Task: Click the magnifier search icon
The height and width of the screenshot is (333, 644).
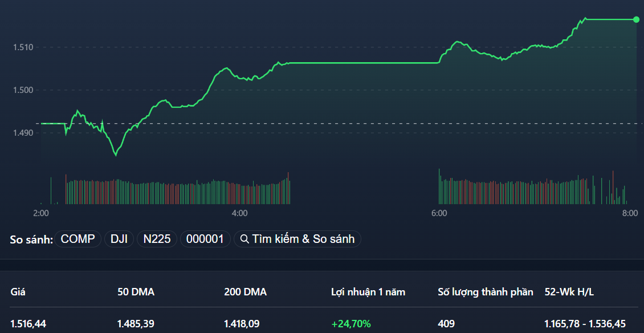Action: 244,239
